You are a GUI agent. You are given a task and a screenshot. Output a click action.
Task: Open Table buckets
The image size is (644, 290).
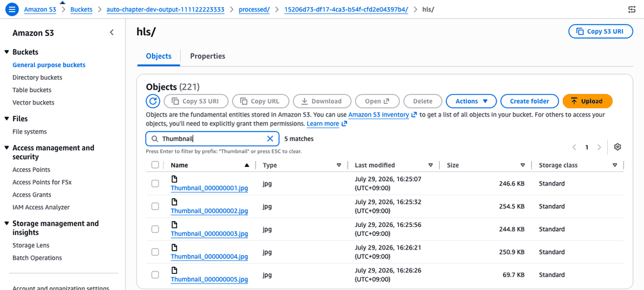tap(32, 90)
